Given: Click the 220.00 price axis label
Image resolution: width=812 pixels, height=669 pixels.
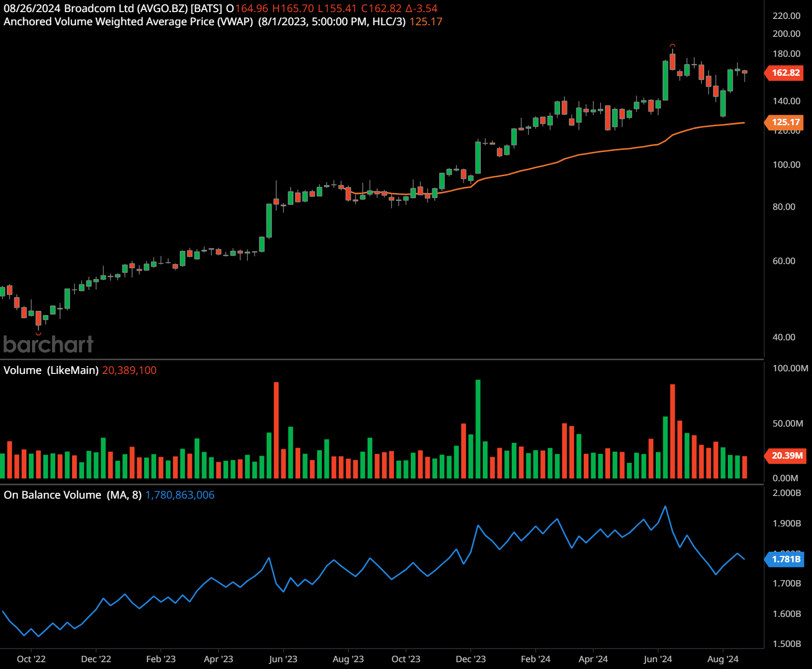Looking at the screenshot, I should (786, 16).
